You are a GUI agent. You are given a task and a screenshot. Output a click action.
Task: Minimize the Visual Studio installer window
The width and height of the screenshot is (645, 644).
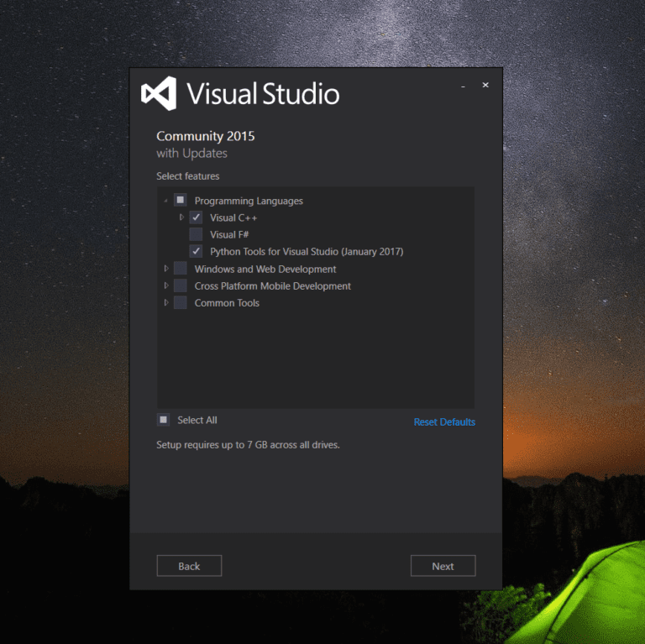[x=464, y=86]
